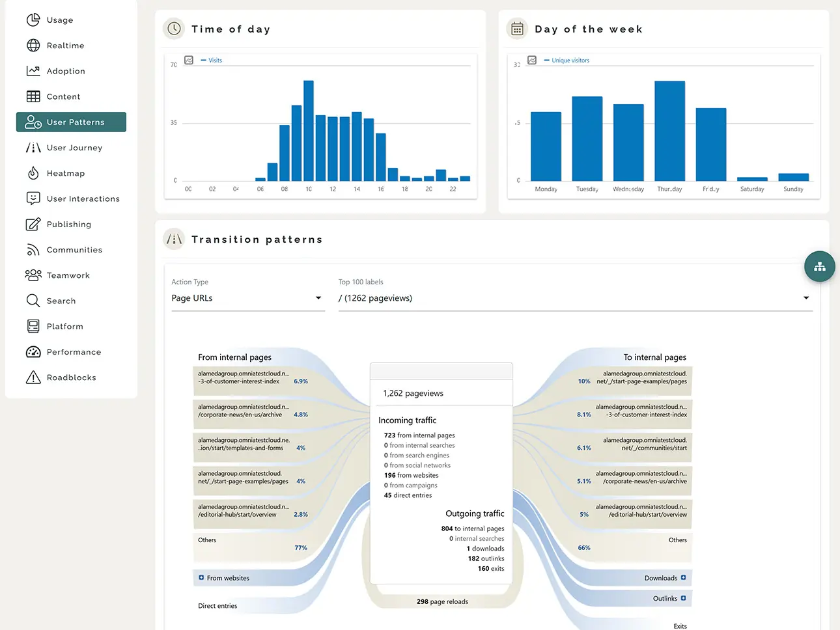The width and height of the screenshot is (840, 630).
Task: Click the Usage pie chart icon
Action: [33, 20]
